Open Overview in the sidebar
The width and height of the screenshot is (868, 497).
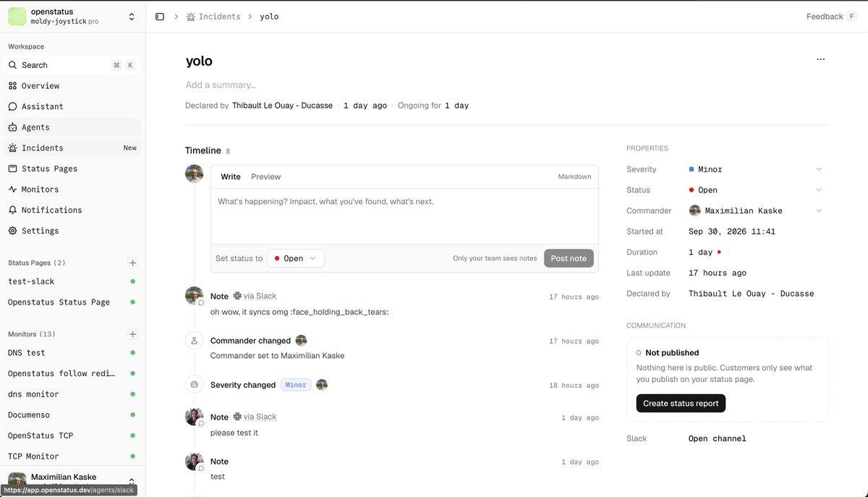click(x=72, y=85)
